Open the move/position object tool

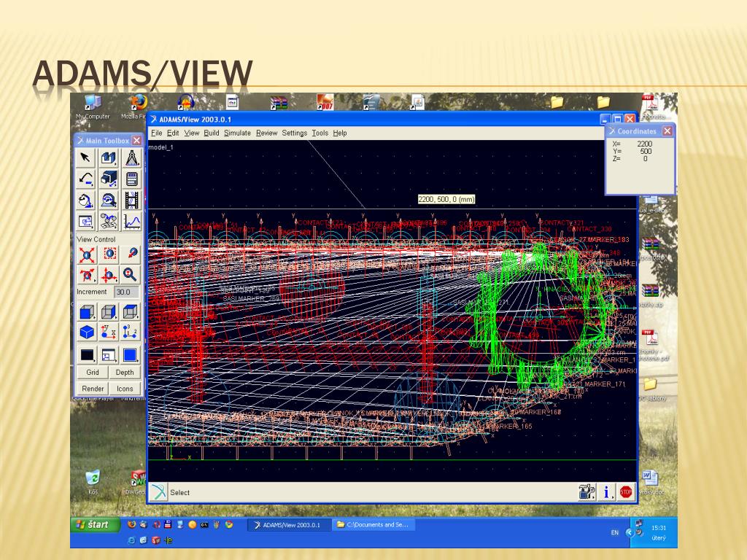[86, 222]
